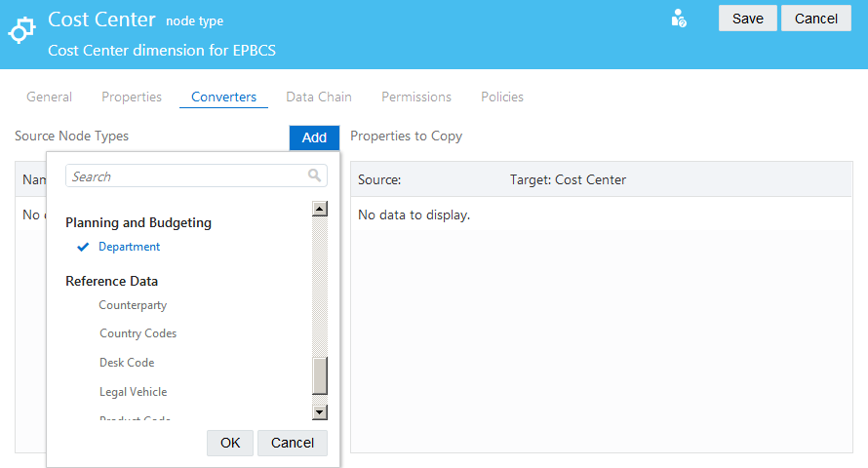The image size is (868, 468).
Task: Open the Permissions tab
Action: [x=416, y=97]
